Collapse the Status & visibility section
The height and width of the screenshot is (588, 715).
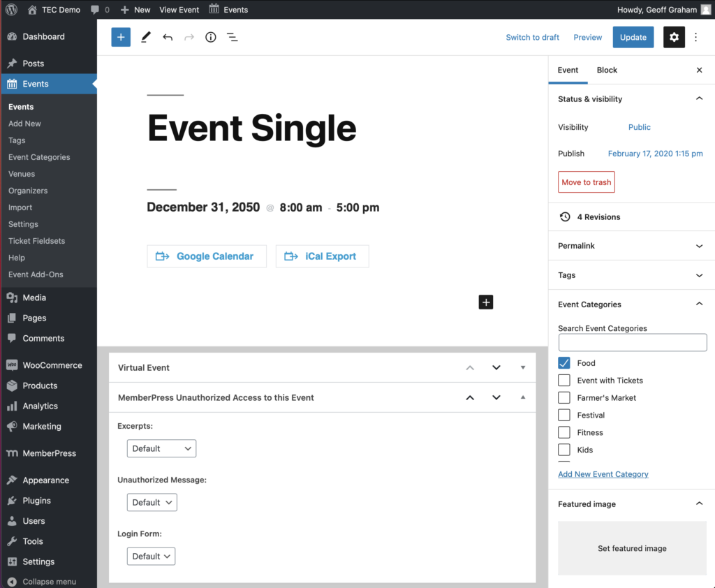tap(699, 98)
